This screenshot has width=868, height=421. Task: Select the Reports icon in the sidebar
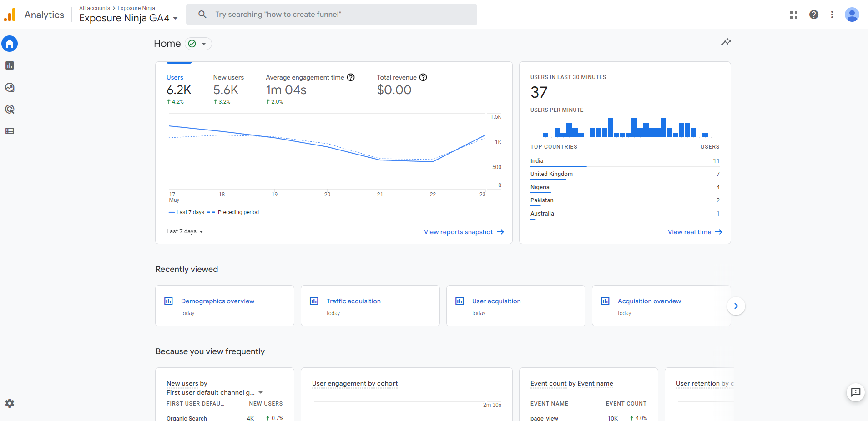[10, 65]
